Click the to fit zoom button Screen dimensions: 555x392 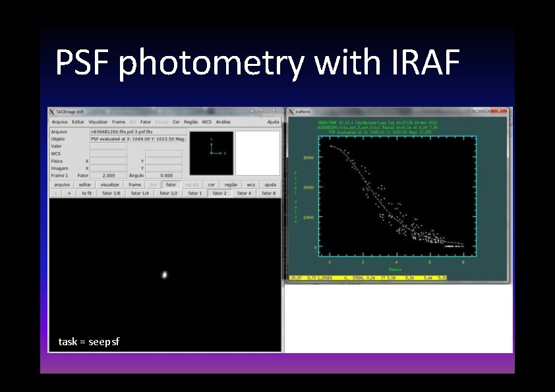87,193
